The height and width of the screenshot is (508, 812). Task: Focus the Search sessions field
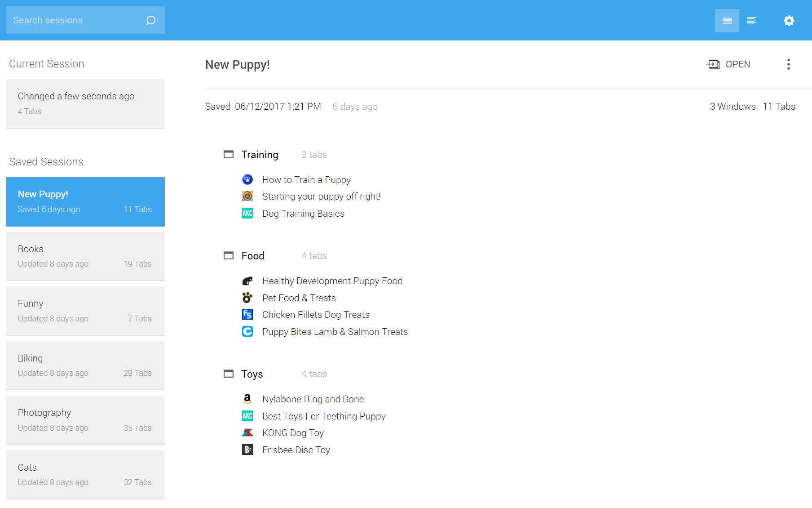click(x=85, y=20)
